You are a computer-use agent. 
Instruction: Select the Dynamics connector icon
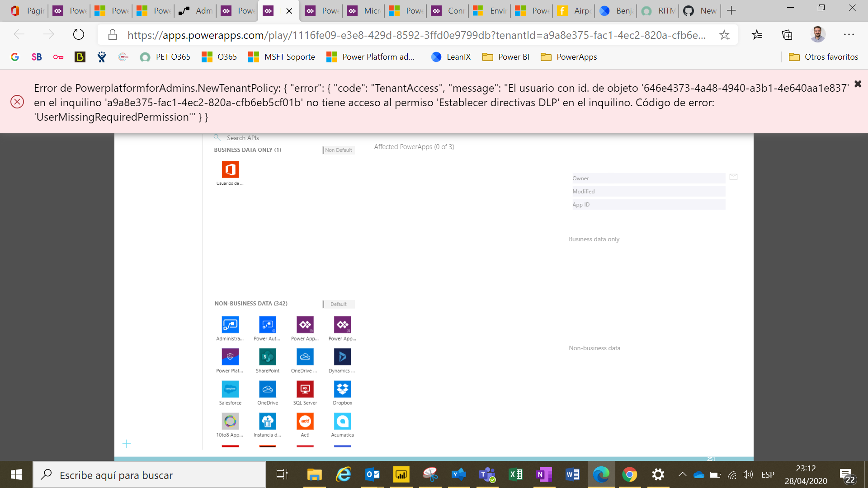click(x=342, y=357)
